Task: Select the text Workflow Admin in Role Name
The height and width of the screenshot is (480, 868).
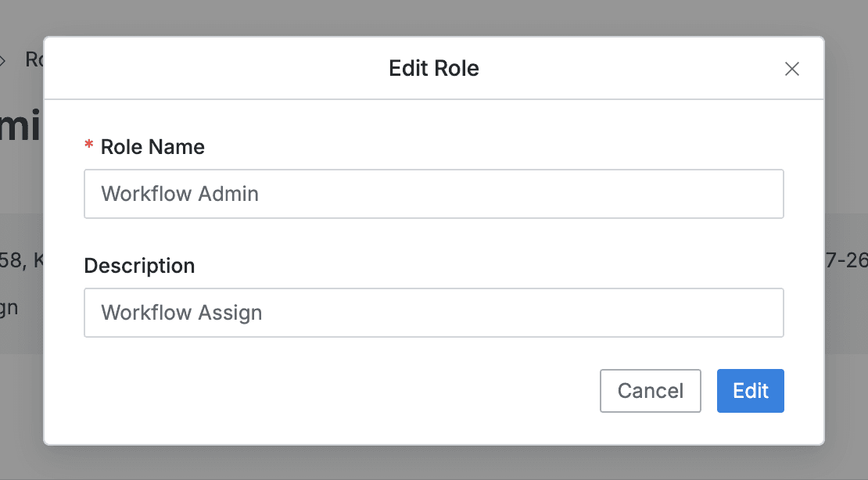Action: pyautogui.click(x=179, y=194)
